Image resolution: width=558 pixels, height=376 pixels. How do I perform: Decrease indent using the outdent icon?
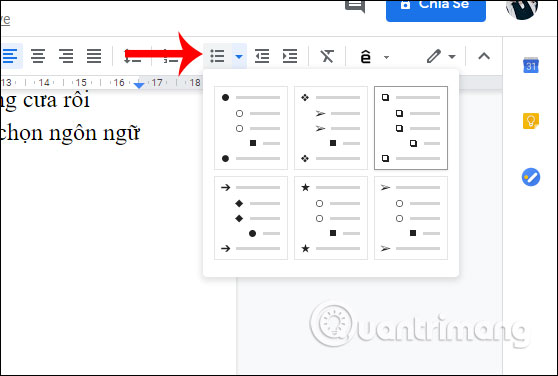262,56
